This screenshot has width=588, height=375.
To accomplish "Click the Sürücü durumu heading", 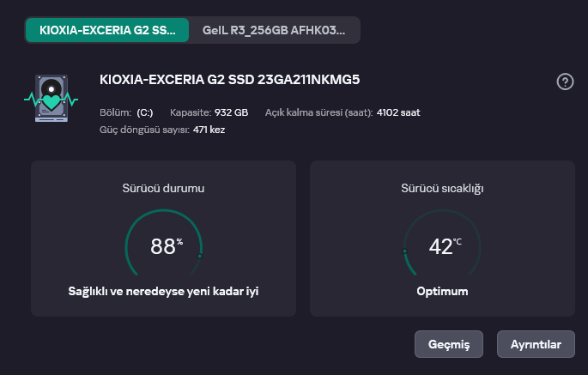I will pyautogui.click(x=163, y=187).
